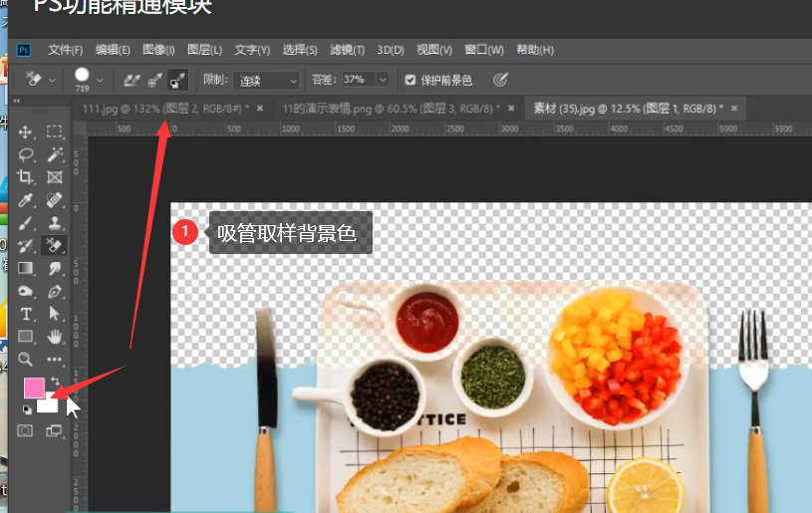Enable Sampling: Background Swatch mode

(x=177, y=80)
